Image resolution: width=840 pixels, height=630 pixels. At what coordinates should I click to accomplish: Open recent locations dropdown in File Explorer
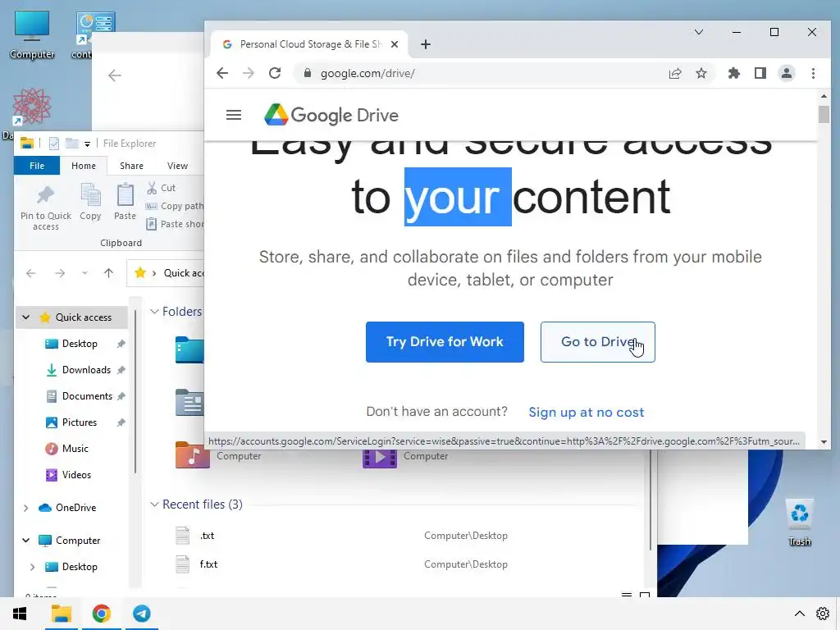point(84,273)
